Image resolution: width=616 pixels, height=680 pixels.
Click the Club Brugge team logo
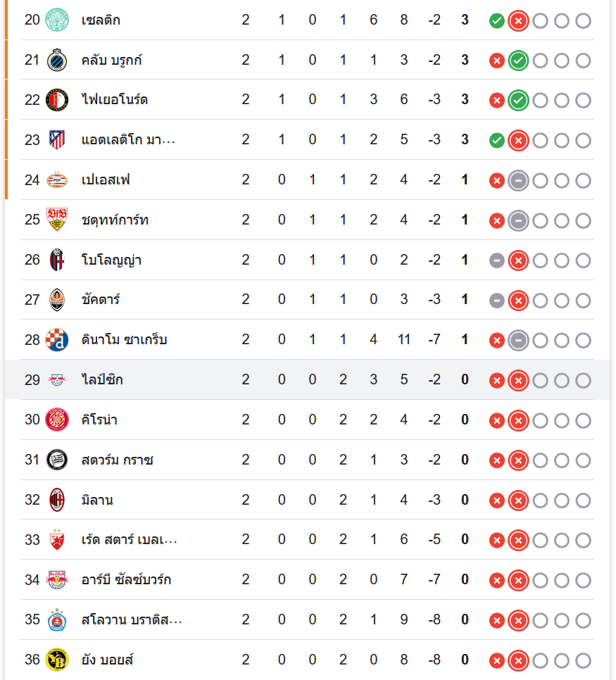point(56,60)
